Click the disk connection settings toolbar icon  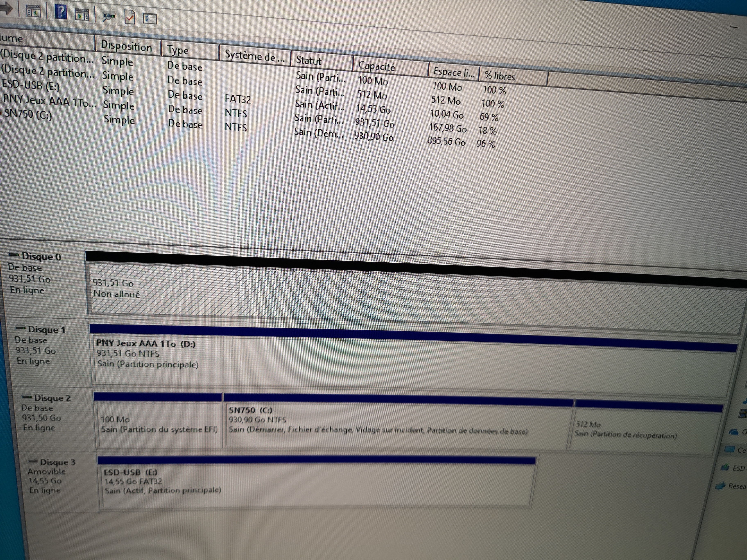coord(109,17)
